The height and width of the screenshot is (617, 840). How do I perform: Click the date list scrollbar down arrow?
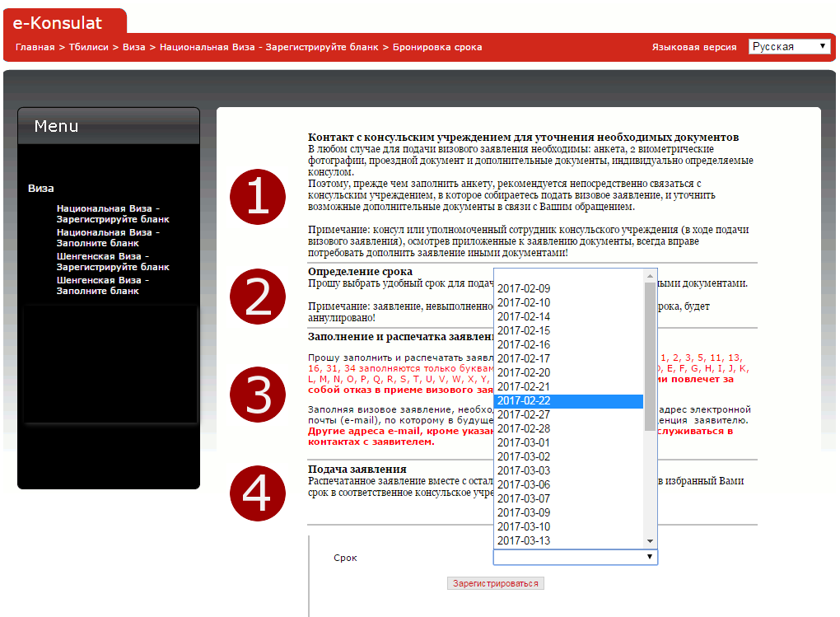click(650, 541)
